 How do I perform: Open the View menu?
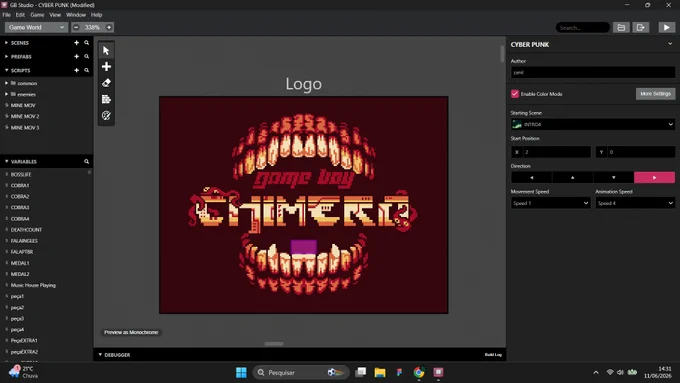(x=55, y=15)
